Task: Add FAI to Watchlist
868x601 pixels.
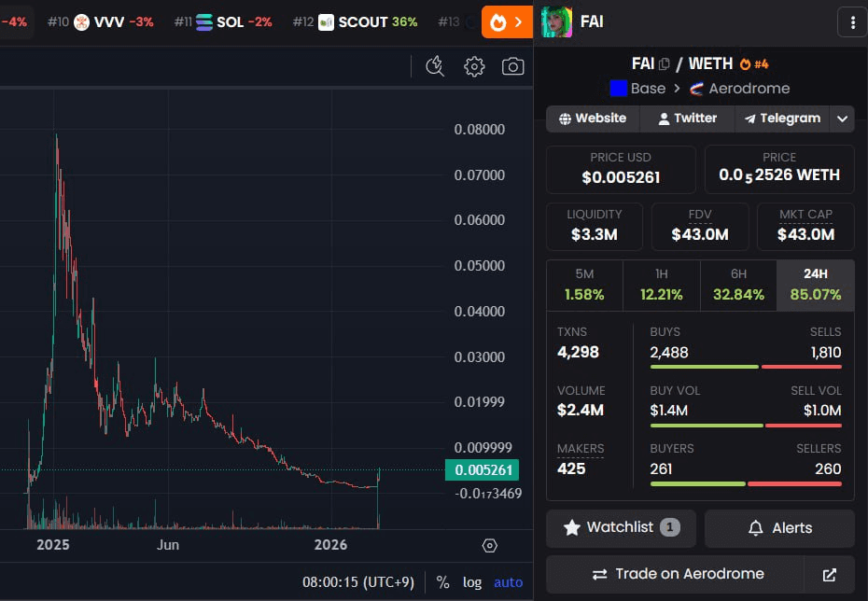Action: 621,528
